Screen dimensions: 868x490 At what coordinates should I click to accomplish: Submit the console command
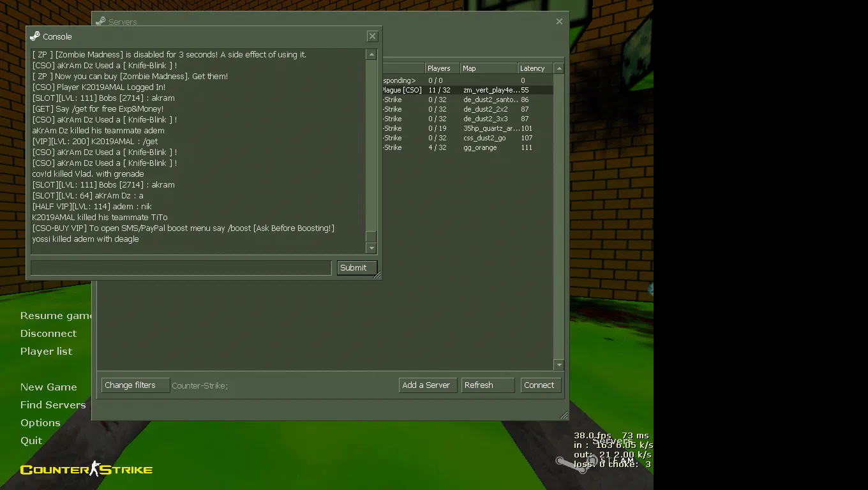(357, 268)
